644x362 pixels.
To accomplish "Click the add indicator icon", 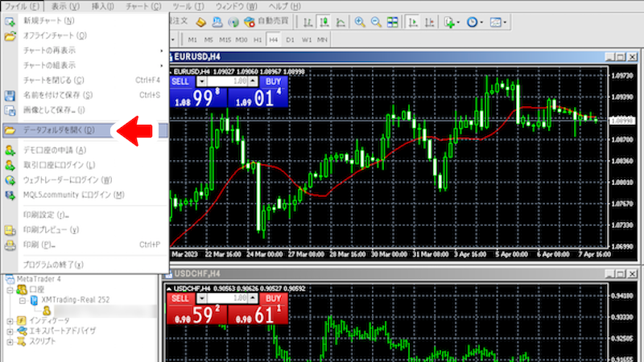I will (x=449, y=23).
